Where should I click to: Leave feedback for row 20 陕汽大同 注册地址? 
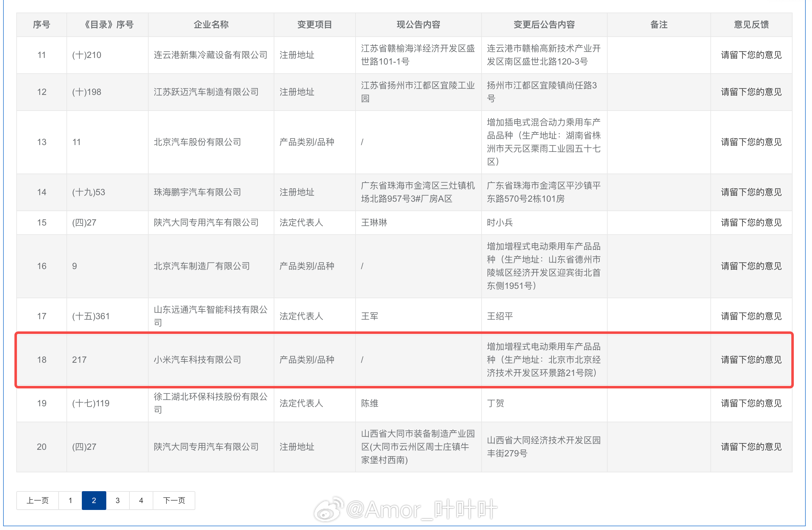click(x=751, y=446)
